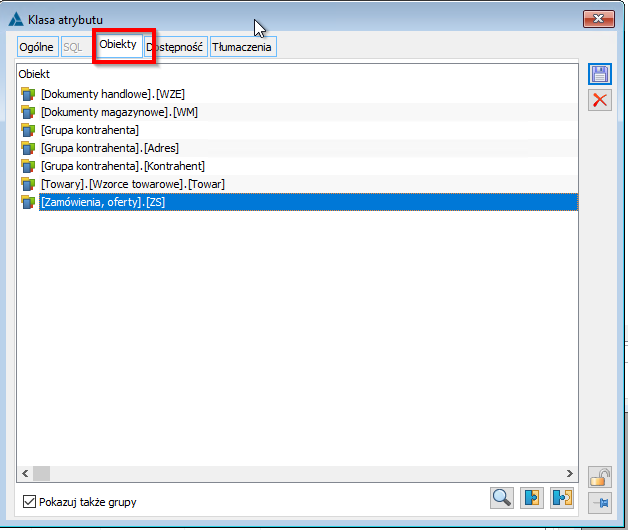Open the Dostępność tab
Viewport: 628px width, 530px height.
(175, 47)
